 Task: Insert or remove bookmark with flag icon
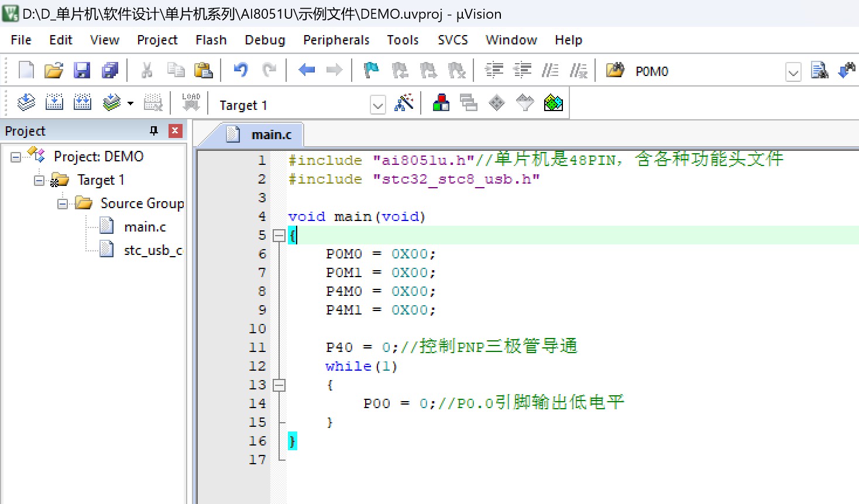point(372,71)
